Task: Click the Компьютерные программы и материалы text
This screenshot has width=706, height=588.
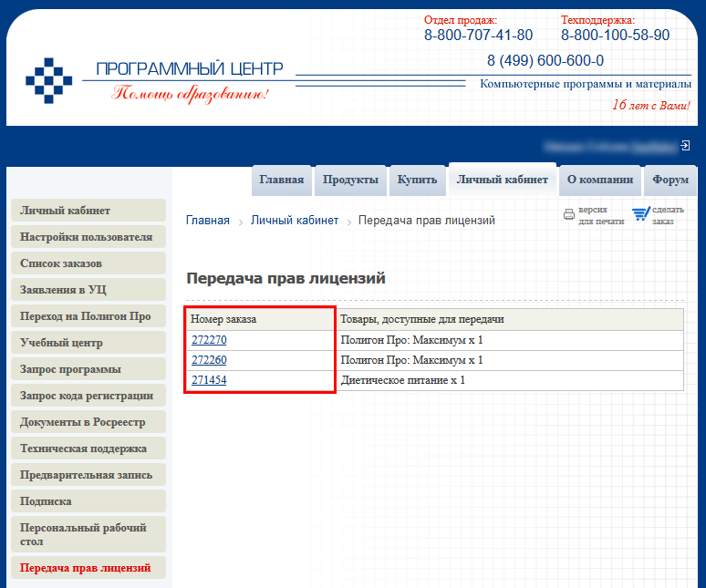Action: click(x=586, y=84)
